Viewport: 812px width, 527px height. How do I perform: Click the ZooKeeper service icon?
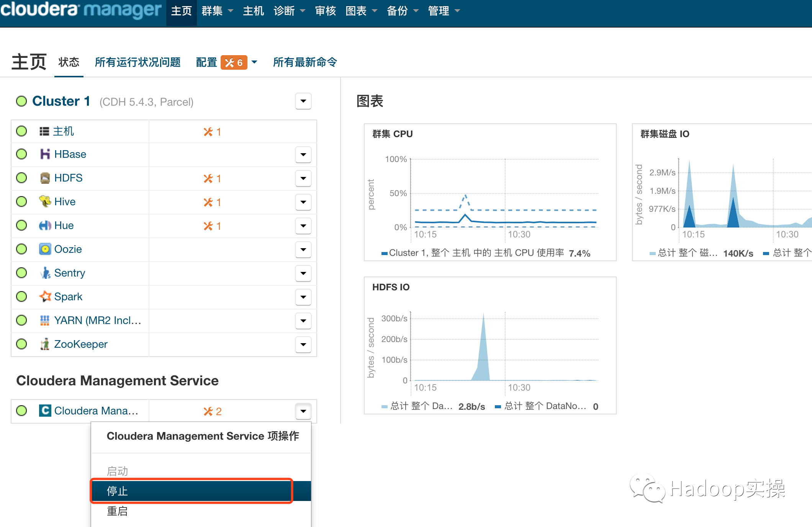(45, 344)
